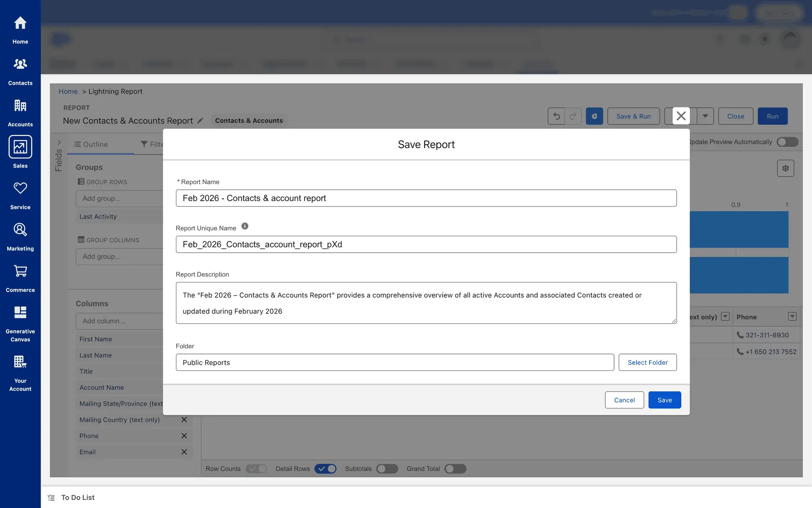The image size is (812, 508).
Task: Click the Report Unique Name info icon
Action: (245, 226)
